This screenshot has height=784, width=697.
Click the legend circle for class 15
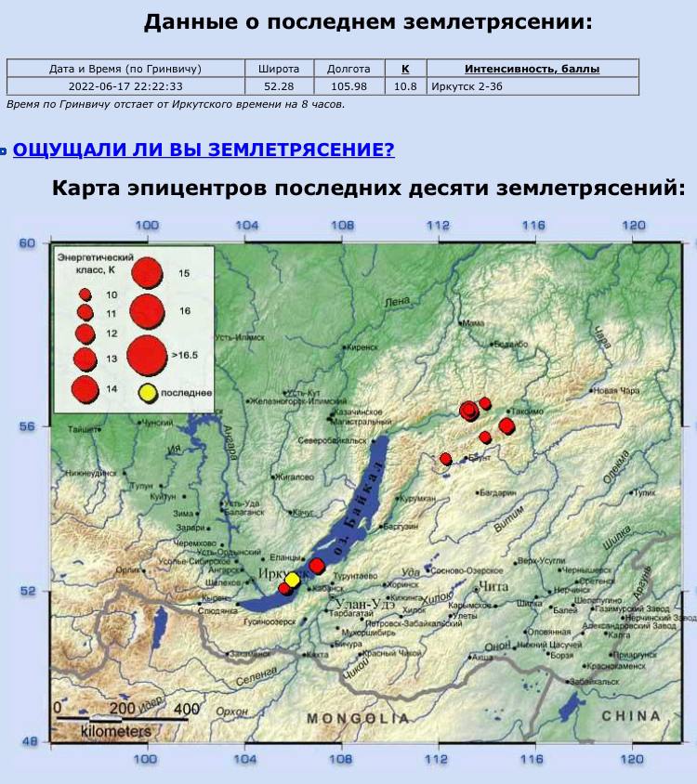[x=147, y=273]
